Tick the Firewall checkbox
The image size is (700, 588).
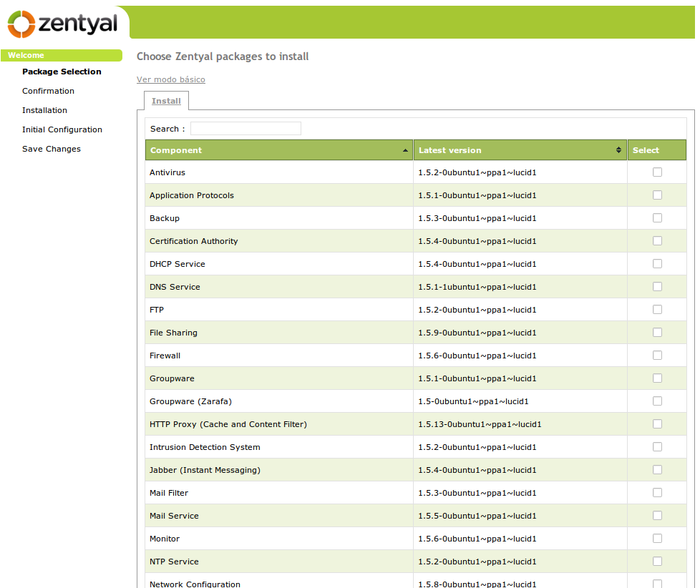click(x=657, y=355)
